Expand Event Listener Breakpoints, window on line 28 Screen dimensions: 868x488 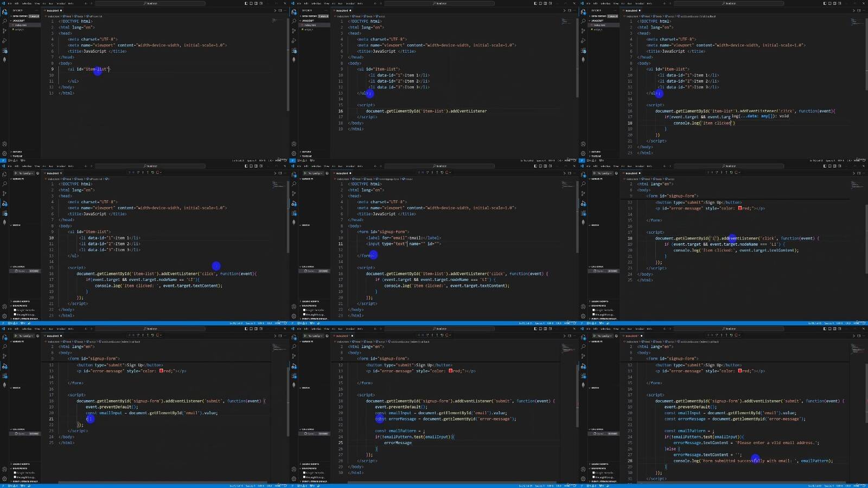(603, 481)
